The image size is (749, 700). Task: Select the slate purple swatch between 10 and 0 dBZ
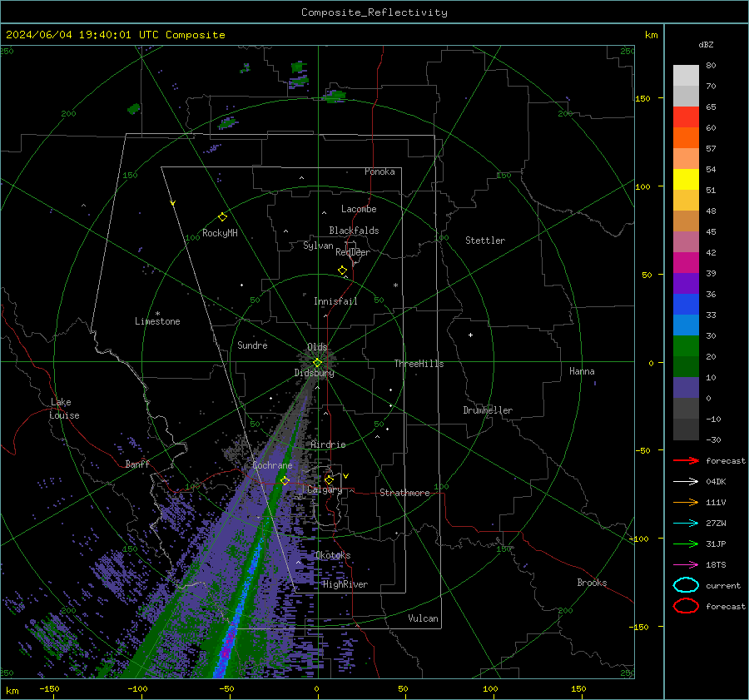click(686, 387)
